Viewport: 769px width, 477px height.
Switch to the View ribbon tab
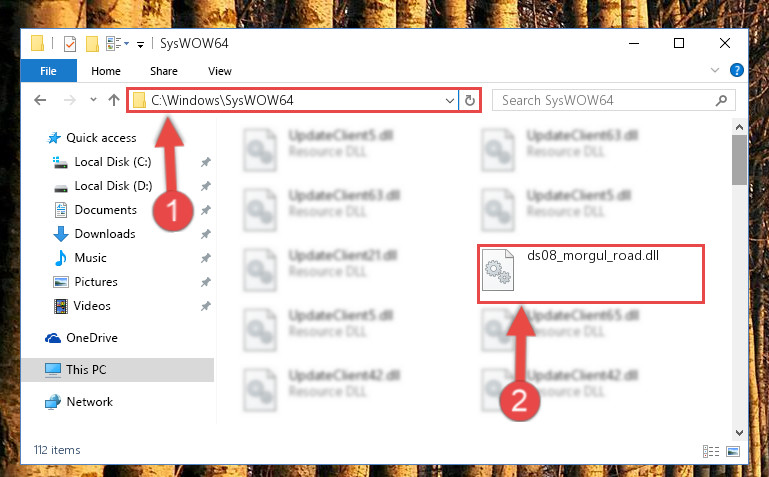[x=219, y=71]
